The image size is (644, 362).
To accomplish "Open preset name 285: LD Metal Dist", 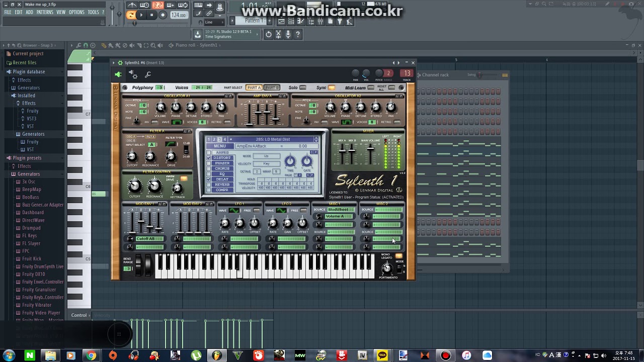I will pos(273,139).
